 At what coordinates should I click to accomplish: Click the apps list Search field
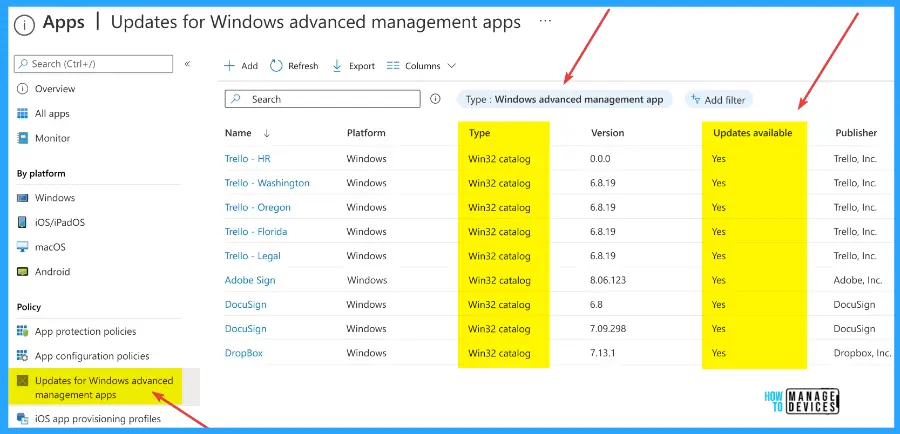point(323,99)
